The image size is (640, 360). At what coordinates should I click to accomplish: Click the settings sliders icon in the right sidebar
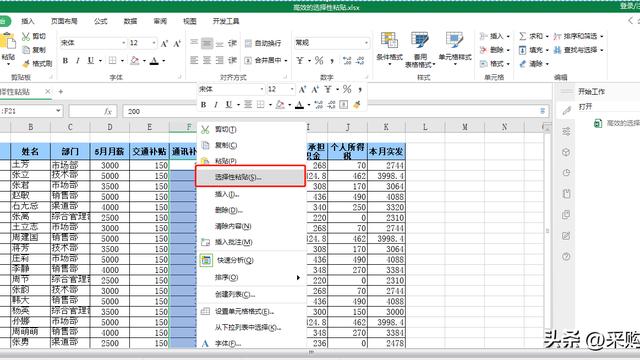coord(566,131)
